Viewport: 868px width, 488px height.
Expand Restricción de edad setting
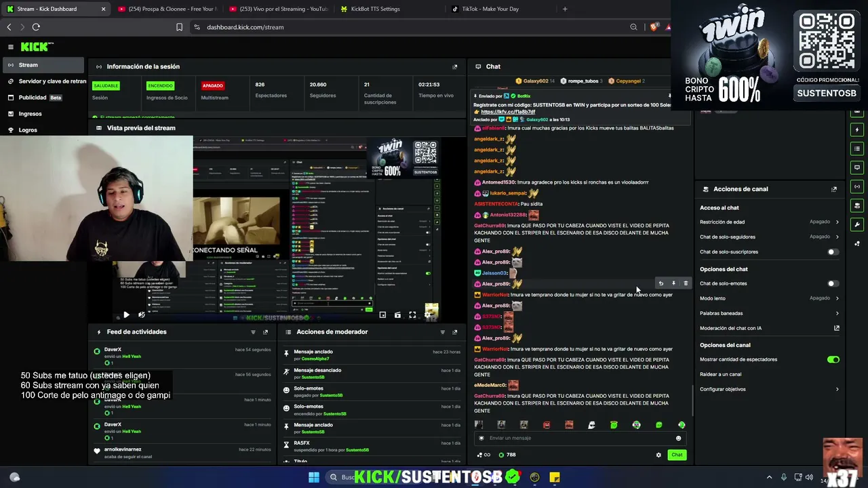pos(770,222)
